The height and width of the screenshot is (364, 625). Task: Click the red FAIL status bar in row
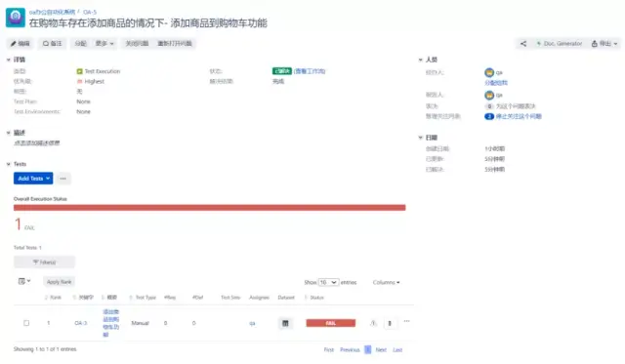coord(330,323)
